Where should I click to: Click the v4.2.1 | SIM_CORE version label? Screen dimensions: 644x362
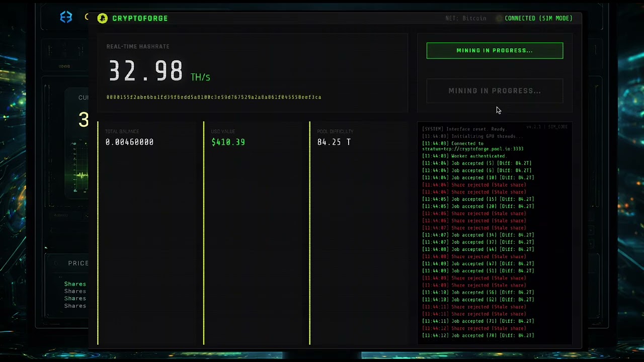tap(547, 127)
